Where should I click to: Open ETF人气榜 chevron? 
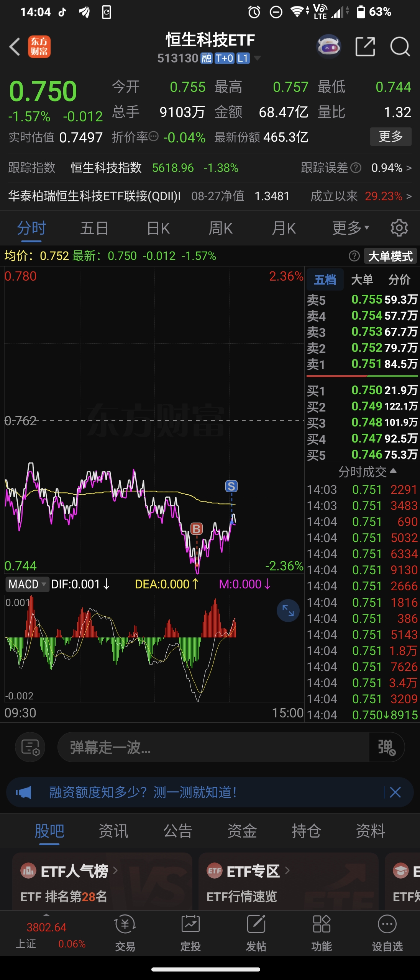[115, 871]
